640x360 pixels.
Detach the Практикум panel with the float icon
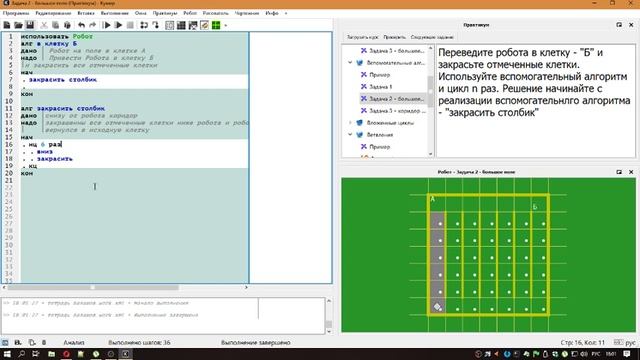(x=619, y=25)
